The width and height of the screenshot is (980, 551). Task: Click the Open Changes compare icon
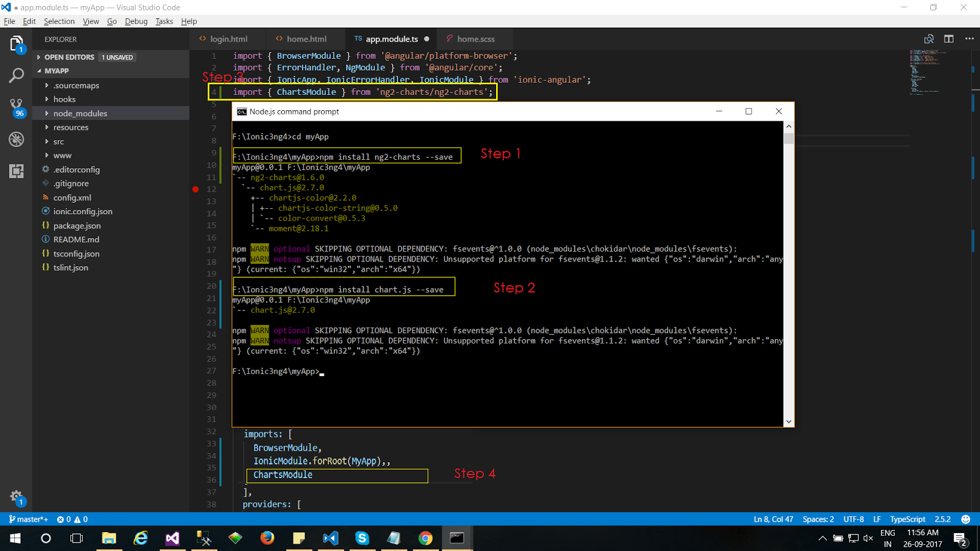point(929,38)
